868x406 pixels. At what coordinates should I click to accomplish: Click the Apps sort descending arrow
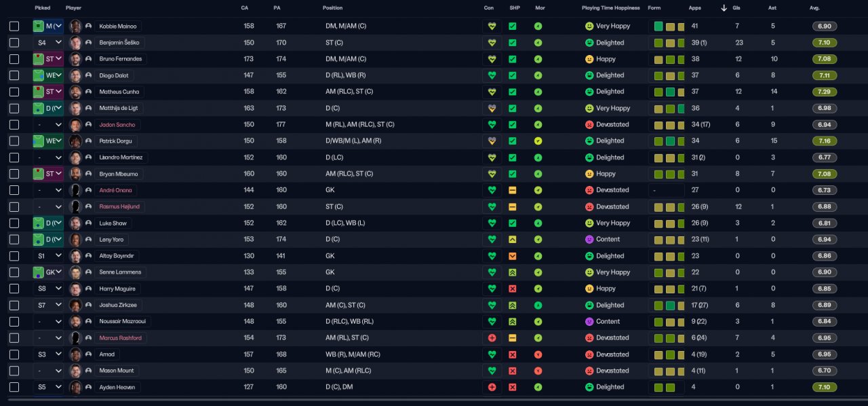(x=724, y=8)
